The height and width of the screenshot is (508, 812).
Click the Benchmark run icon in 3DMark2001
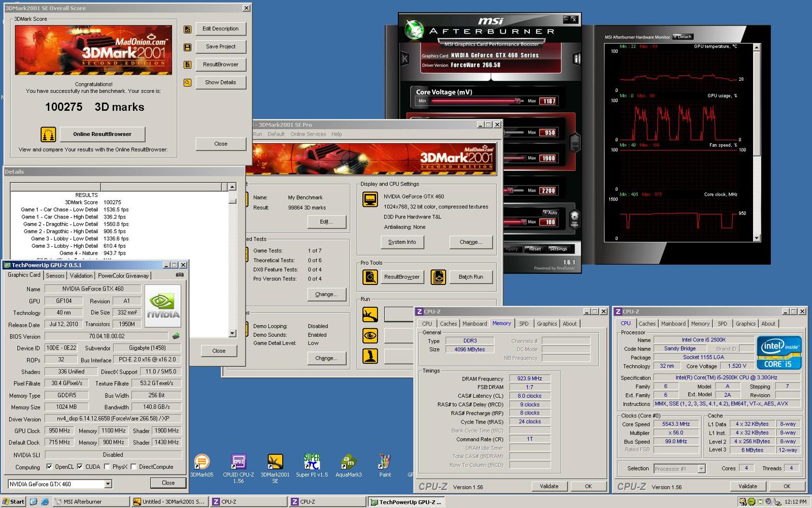click(x=370, y=314)
